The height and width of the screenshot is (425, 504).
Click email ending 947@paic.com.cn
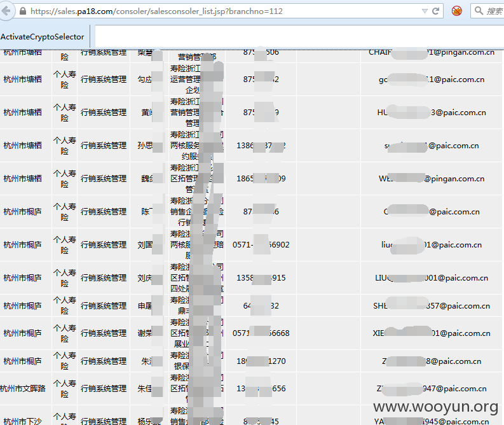(432, 389)
